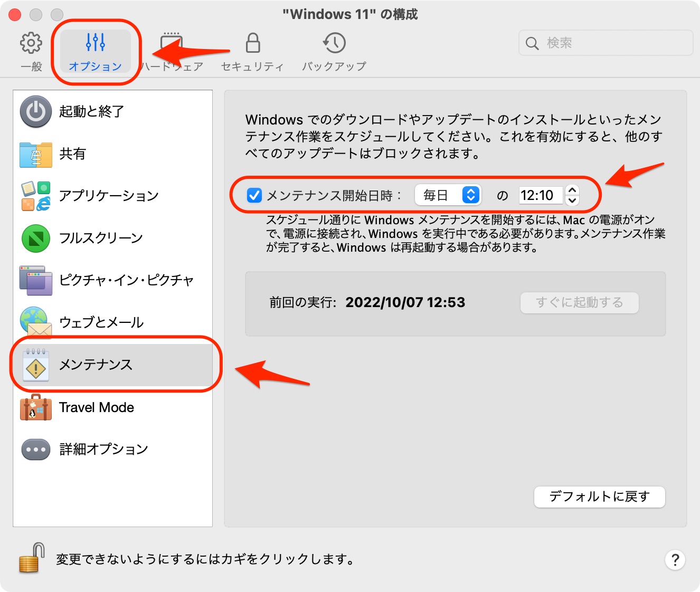Image resolution: width=700 pixels, height=592 pixels.
Task: Select メンテナンス in the sidebar
Action: click(113, 365)
